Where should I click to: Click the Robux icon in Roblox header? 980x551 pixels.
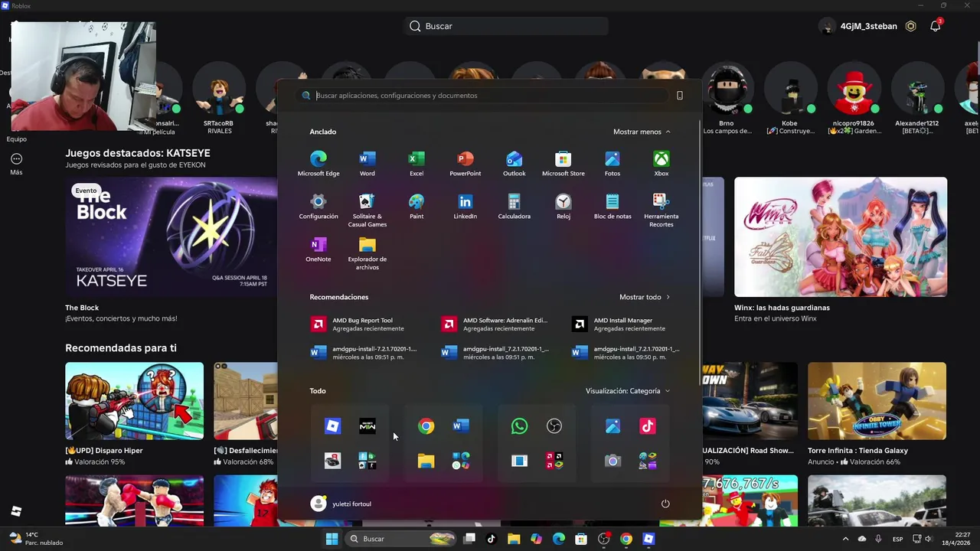pyautogui.click(x=910, y=26)
